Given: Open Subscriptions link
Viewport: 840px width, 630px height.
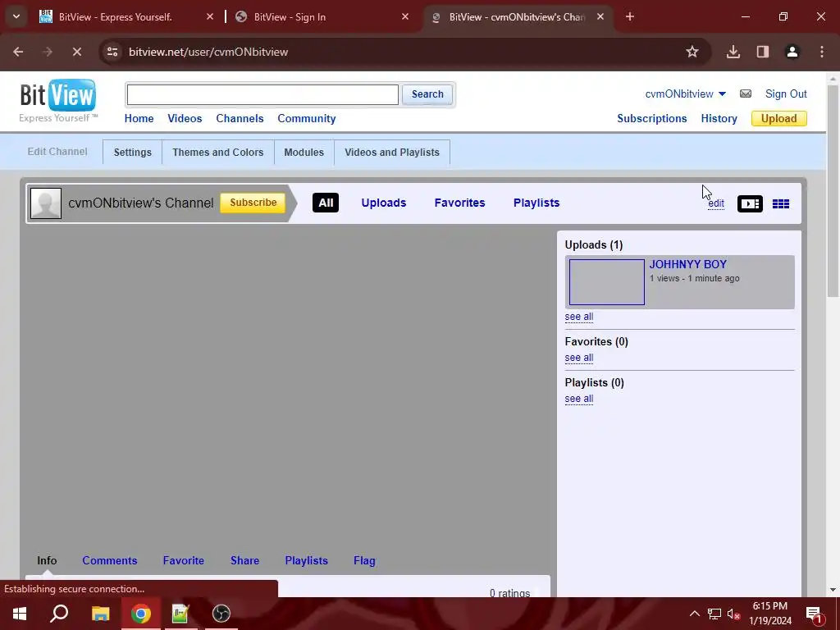Looking at the screenshot, I should [652, 118].
